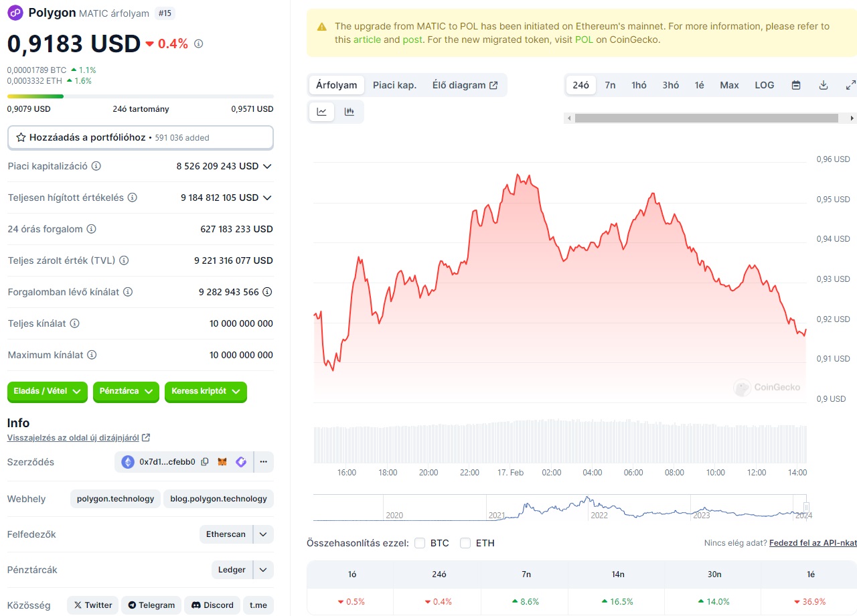This screenshot has width=857, height=616.
Task: Click the Teljes zárolt érték (TVL) info icon
Action: (123, 260)
